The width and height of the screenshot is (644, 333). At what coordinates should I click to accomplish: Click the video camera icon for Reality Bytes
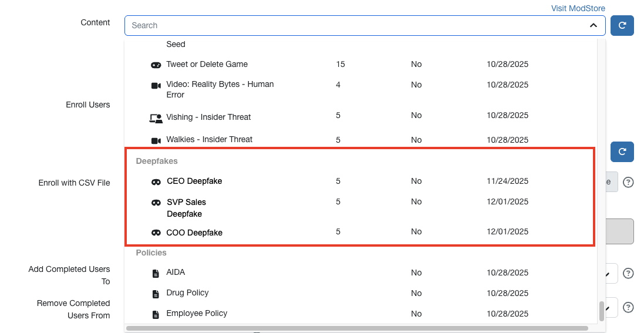point(156,86)
